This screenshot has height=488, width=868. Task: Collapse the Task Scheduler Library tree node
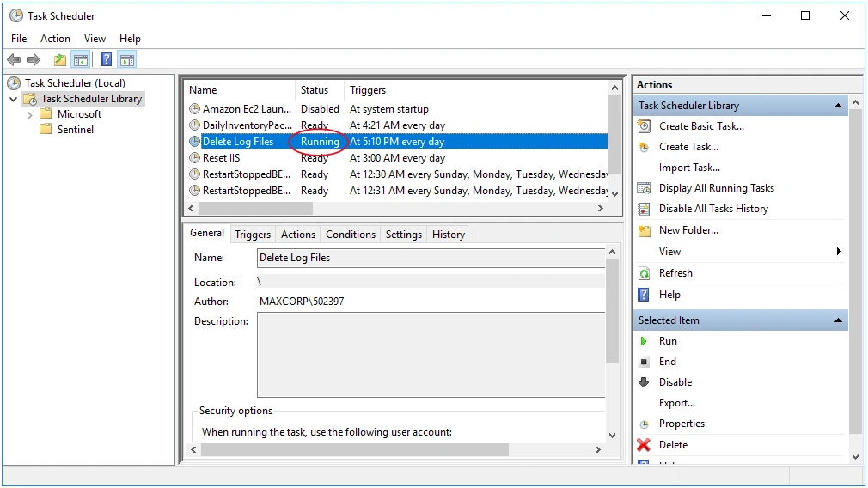coord(14,99)
